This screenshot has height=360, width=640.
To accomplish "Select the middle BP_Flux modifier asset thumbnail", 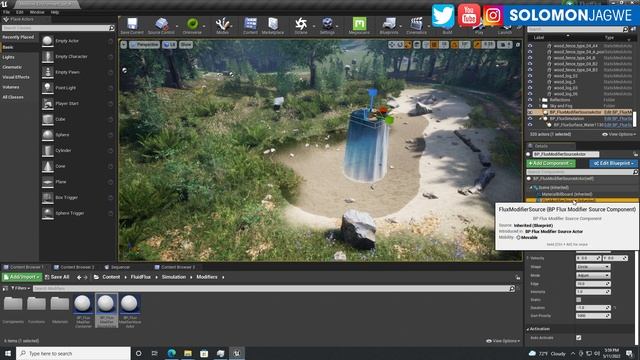I will [x=106, y=310].
